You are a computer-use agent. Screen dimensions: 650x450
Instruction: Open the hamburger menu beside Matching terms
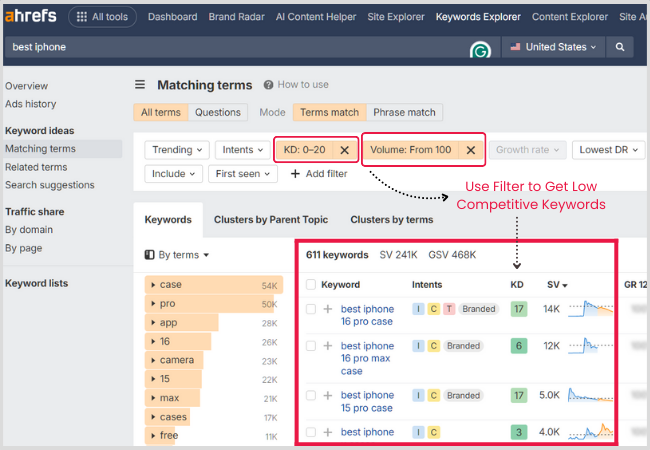pos(140,85)
